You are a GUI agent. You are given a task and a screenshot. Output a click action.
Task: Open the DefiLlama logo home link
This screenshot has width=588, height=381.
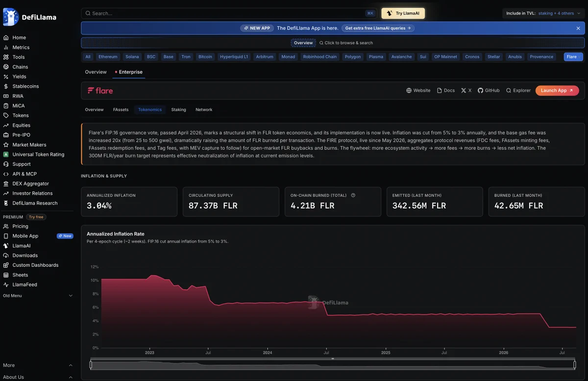pos(30,17)
